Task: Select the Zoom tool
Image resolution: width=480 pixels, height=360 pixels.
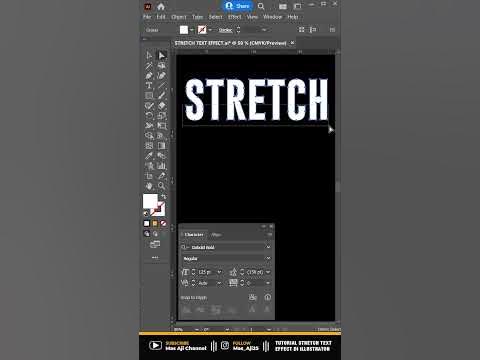Action: (162, 186)
